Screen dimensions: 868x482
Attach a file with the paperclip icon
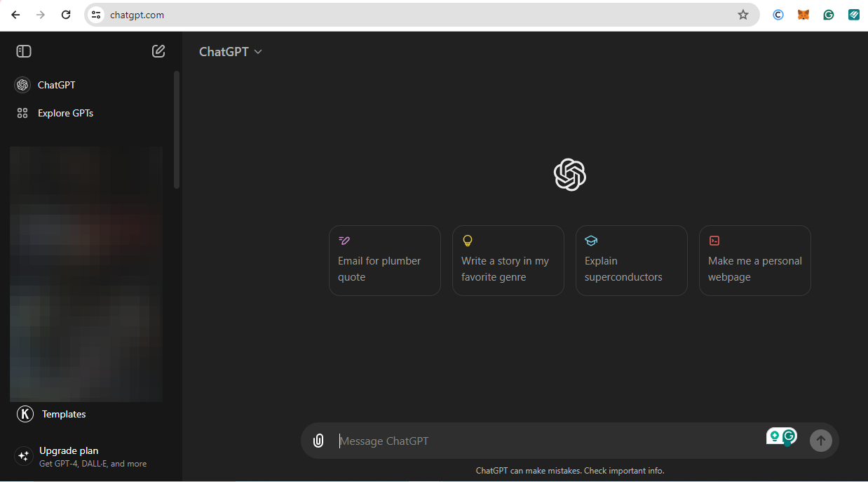point(318,441)
